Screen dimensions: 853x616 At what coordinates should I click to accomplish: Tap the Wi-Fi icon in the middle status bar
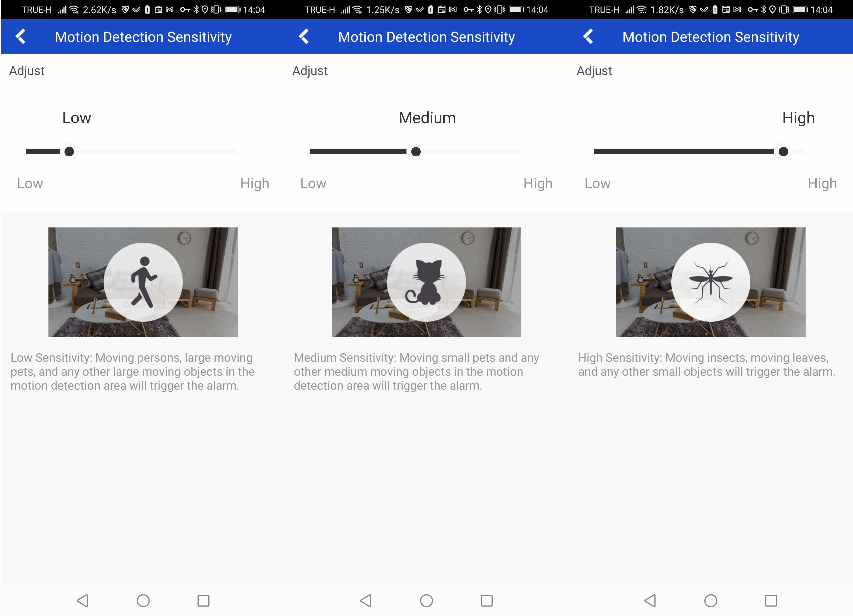point(357,10)
